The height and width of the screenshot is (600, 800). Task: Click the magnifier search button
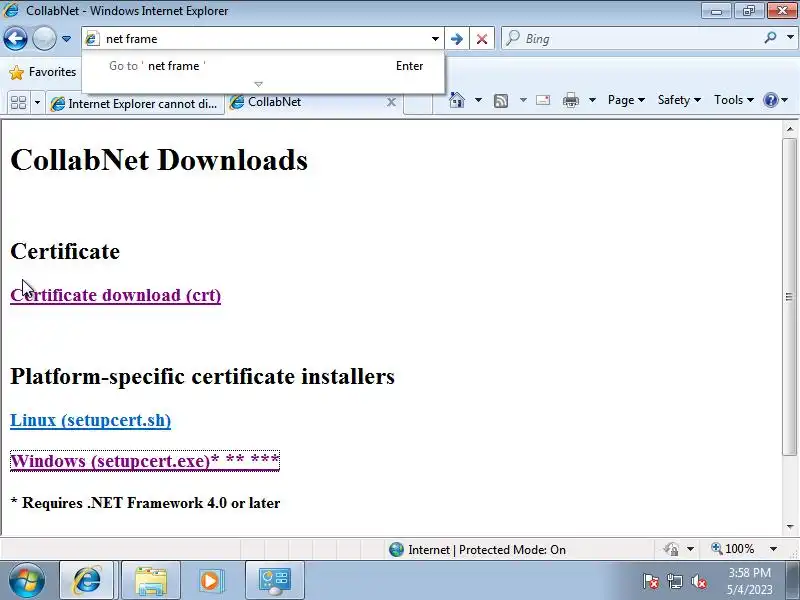(x=770, y=37)
